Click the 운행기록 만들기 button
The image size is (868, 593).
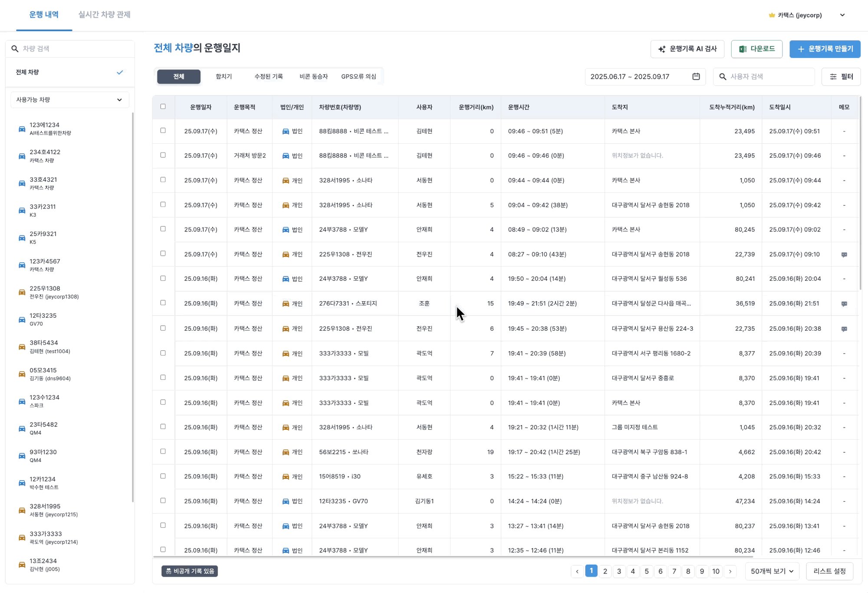point(825,49)
